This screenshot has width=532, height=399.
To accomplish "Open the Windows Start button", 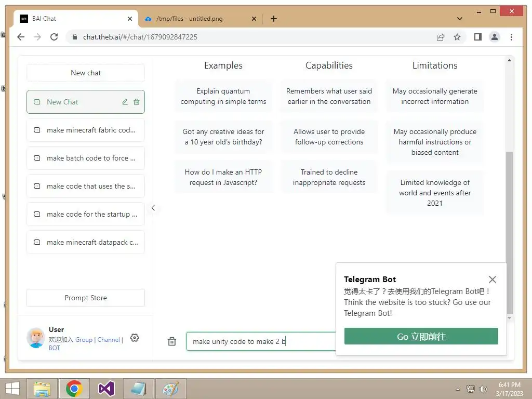I will click(12, 389).
